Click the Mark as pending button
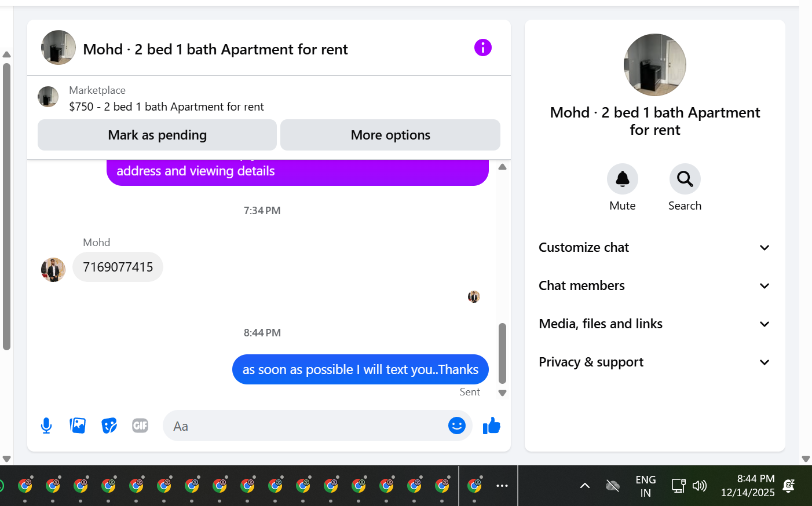 157,135
